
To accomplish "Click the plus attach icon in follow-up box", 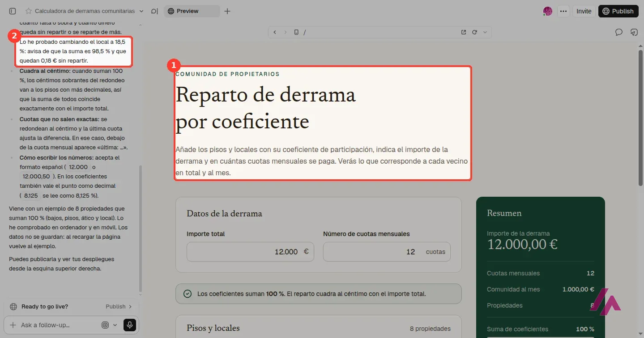I will click(13, 325).
